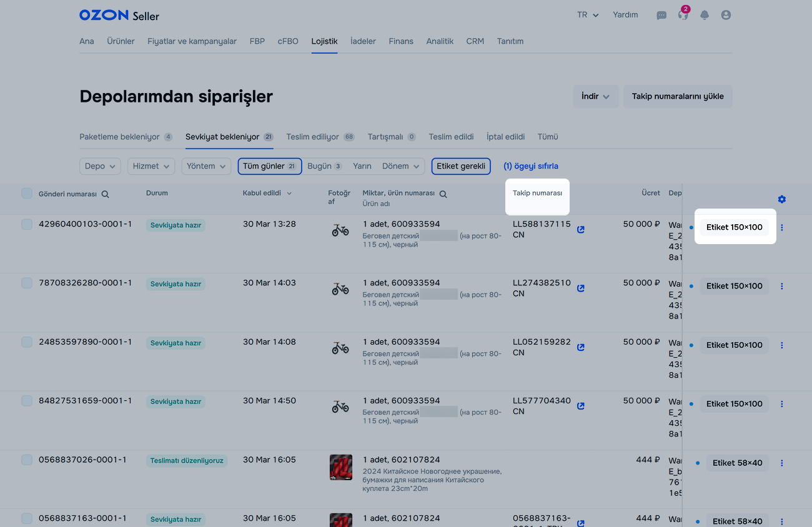Open the chat messages icon
812x527 pixels.
coord(661,15)
